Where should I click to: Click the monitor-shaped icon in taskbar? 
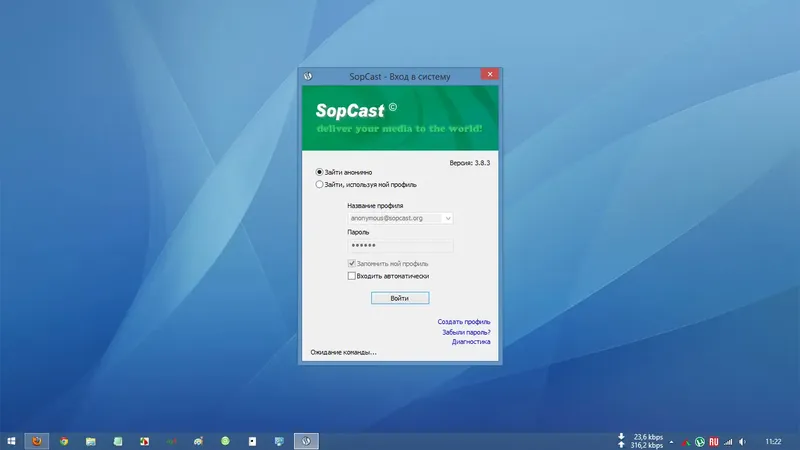click(x=279, y=441)
